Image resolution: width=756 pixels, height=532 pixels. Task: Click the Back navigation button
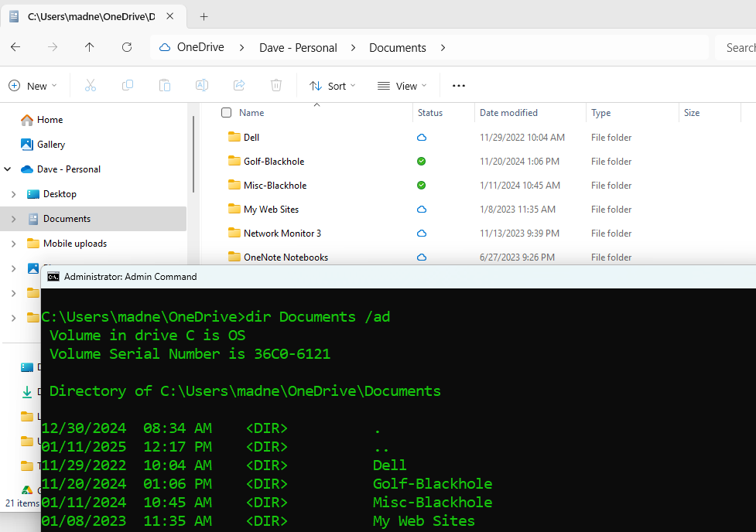[x=15, y=47]
